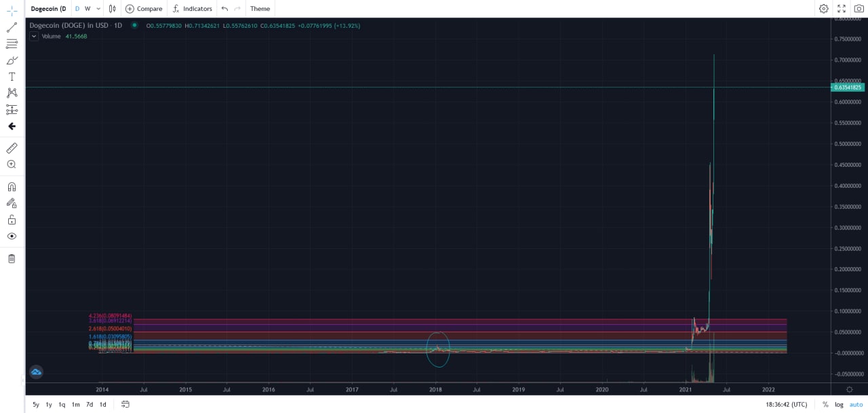This screenshot has height=413, width=868.
Task: Redo the chart action
Action: (237, 9)
